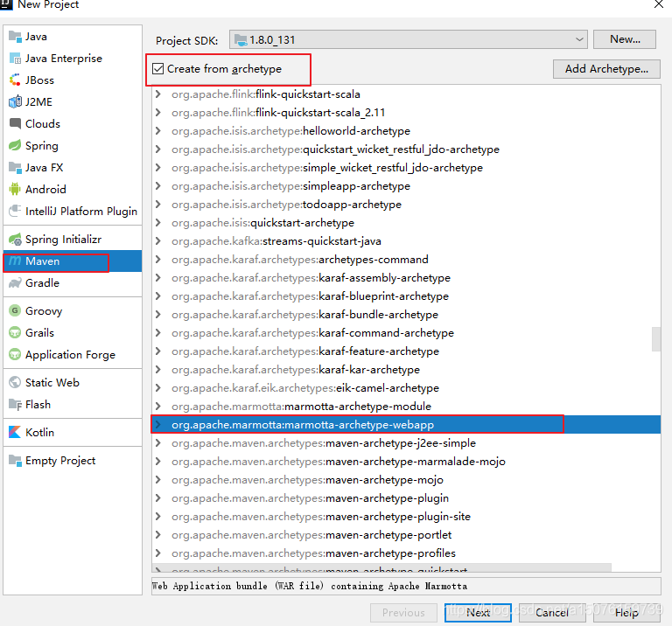Select maven-archetype-marmalade-mojo row
The width and height of the screenshot is (672, 626).
[406, 462]
